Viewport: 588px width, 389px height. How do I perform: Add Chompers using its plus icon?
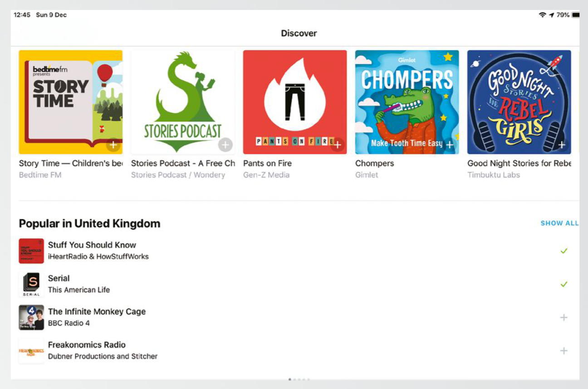tap(449, 145)
